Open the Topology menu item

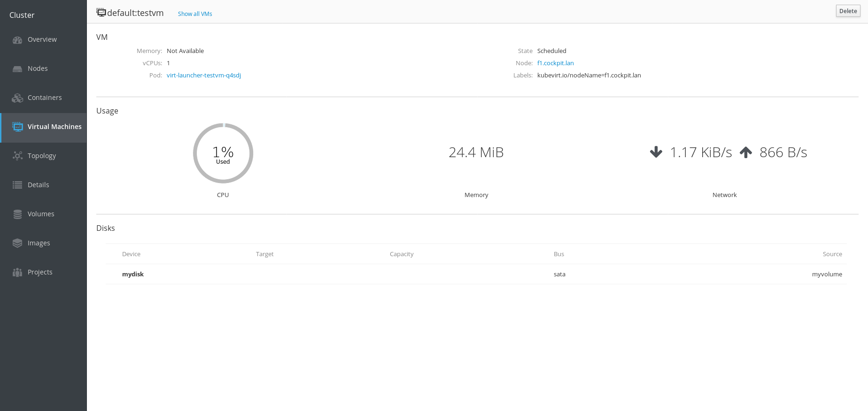coord(42,156)
